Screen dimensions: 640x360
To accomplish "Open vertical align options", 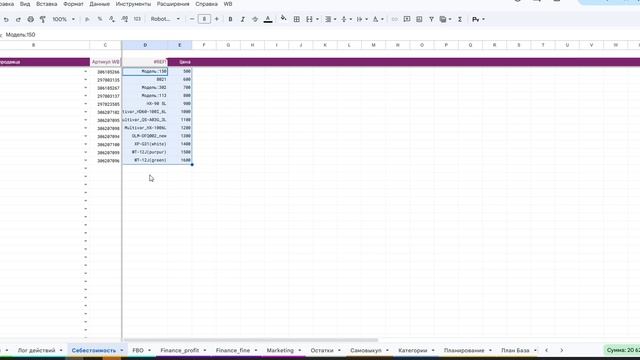I will pyautogui.click(x=346, y=19).
